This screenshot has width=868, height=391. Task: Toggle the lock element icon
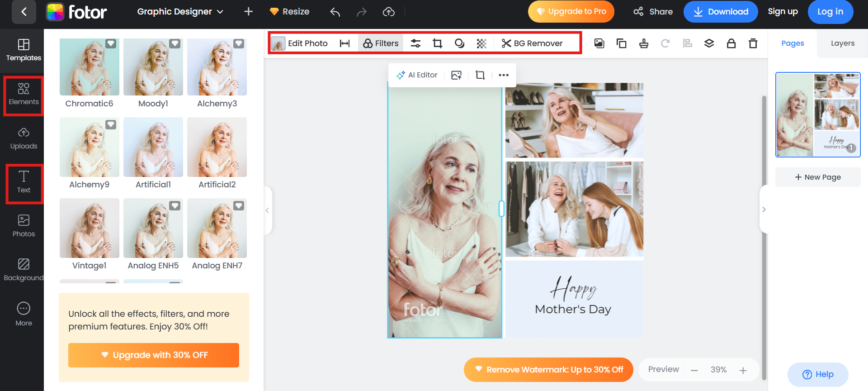(x=731, y=43)
